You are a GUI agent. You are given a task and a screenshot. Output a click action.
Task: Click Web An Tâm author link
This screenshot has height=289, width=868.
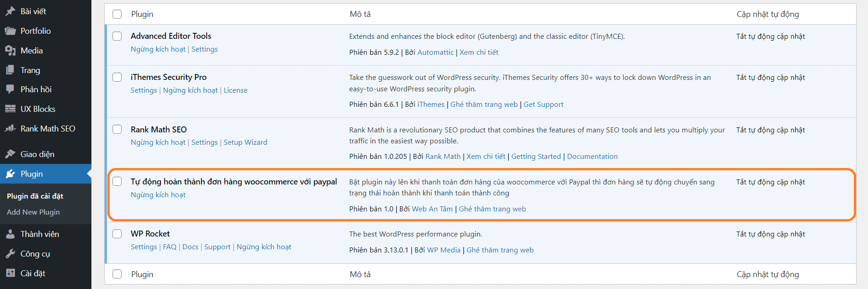[x=432, y=209]
